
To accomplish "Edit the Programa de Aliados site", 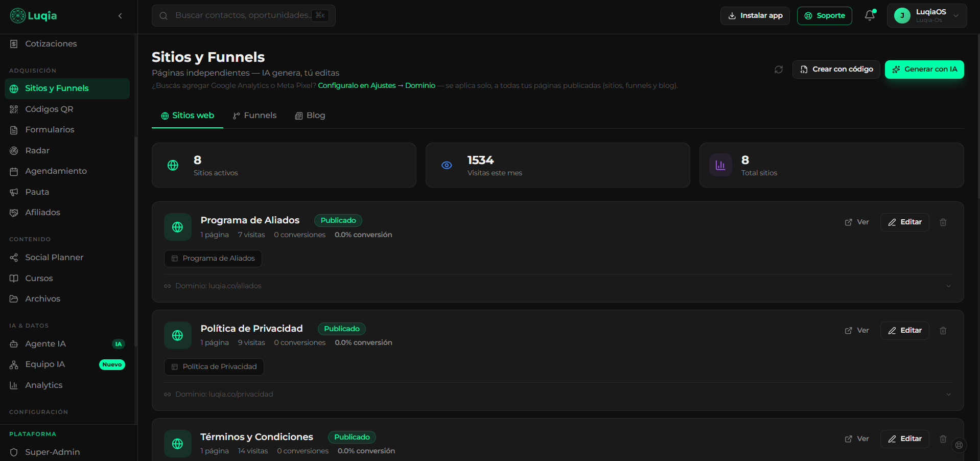I will [905, 222].
